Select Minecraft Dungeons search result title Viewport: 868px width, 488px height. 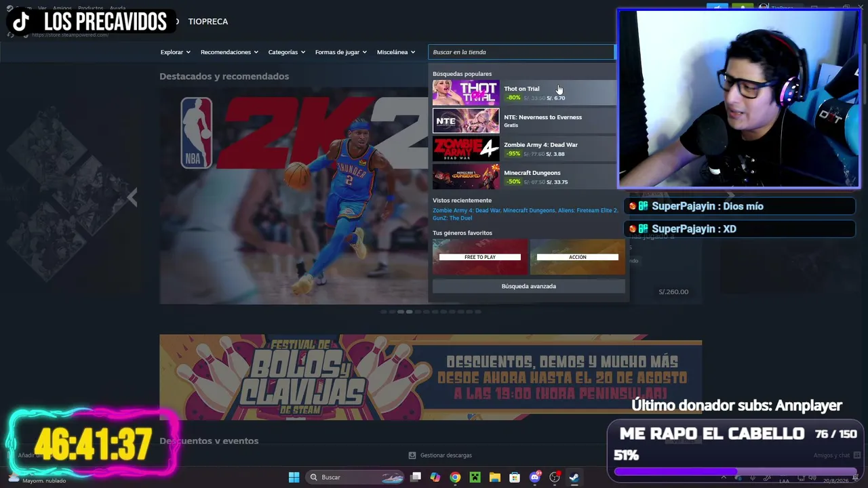(x=532, y=173)
